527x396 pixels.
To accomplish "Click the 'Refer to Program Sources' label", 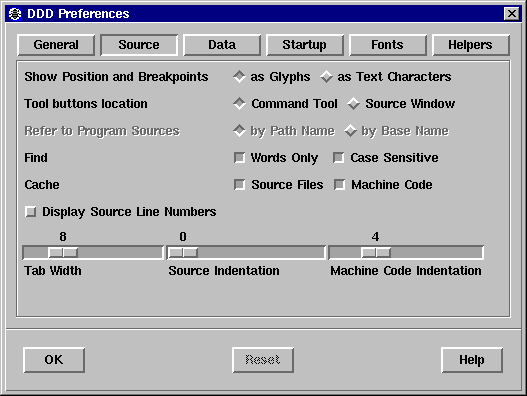I will click(x=102, y=131).
